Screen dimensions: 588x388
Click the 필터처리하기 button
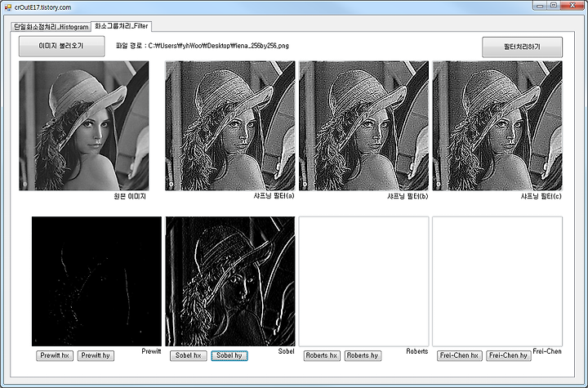pos(522,47)
